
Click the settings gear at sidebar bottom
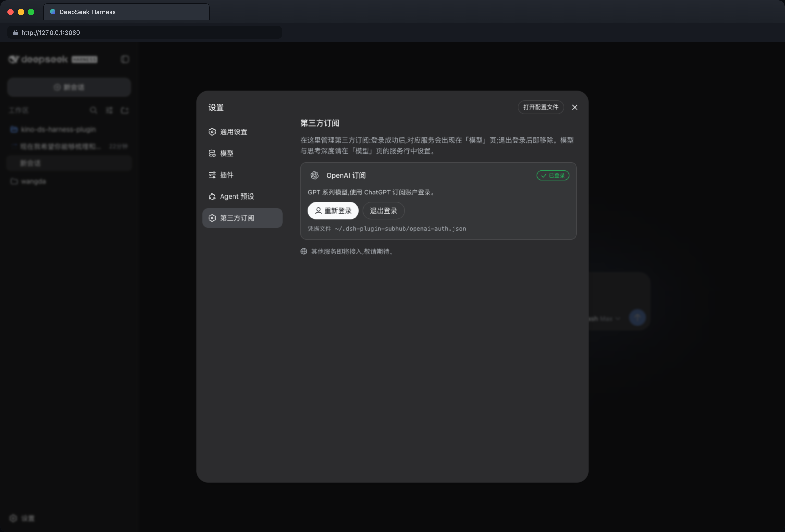tap(13, 518)
